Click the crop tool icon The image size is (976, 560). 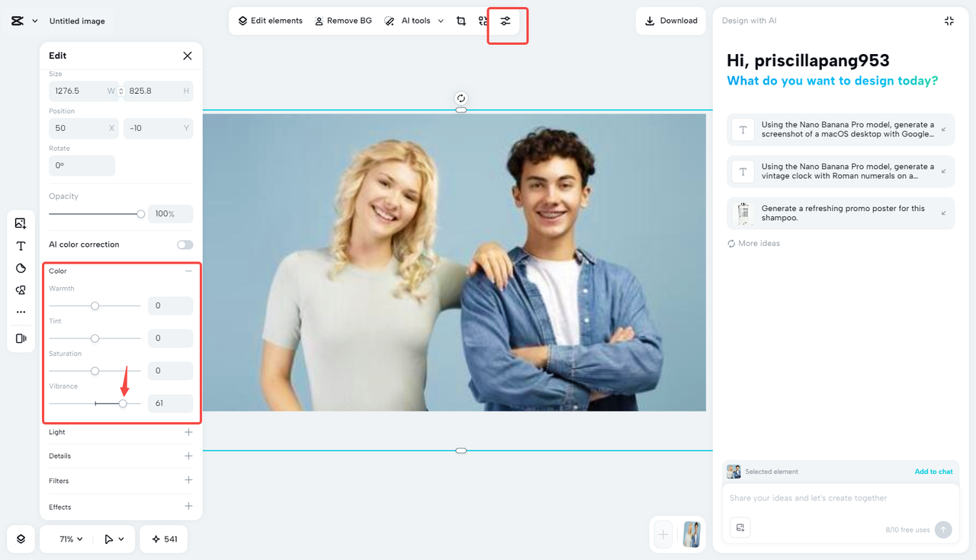tap(461, 21)
